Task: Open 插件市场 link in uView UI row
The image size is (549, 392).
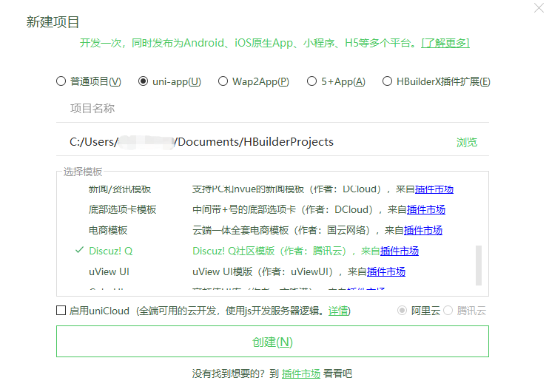Action: coord(386,271)
